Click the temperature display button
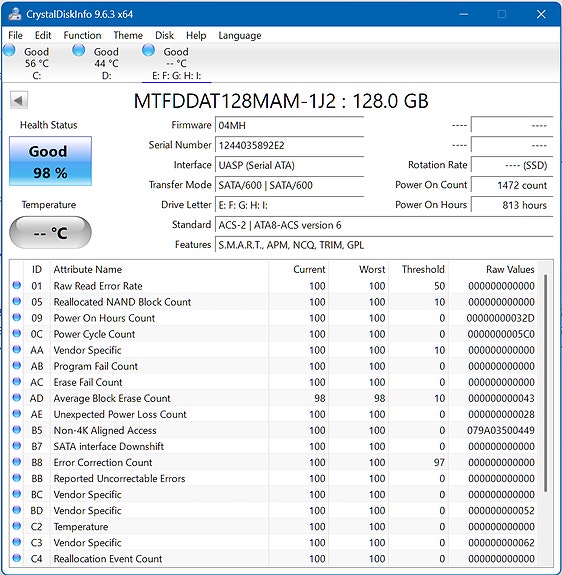This screenshot has height=575, width=562. (50, 232)
